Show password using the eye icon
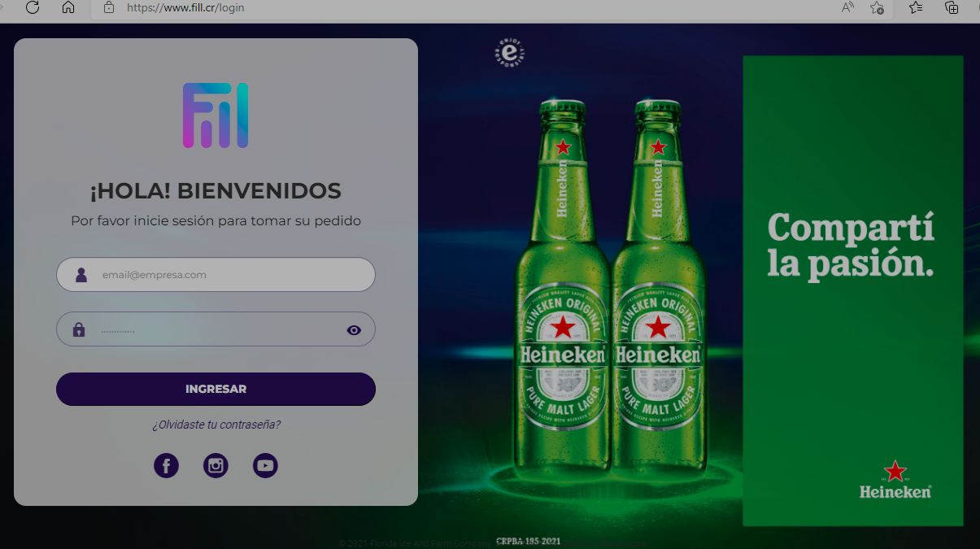980x549 pixels. (x=354, y=330)
